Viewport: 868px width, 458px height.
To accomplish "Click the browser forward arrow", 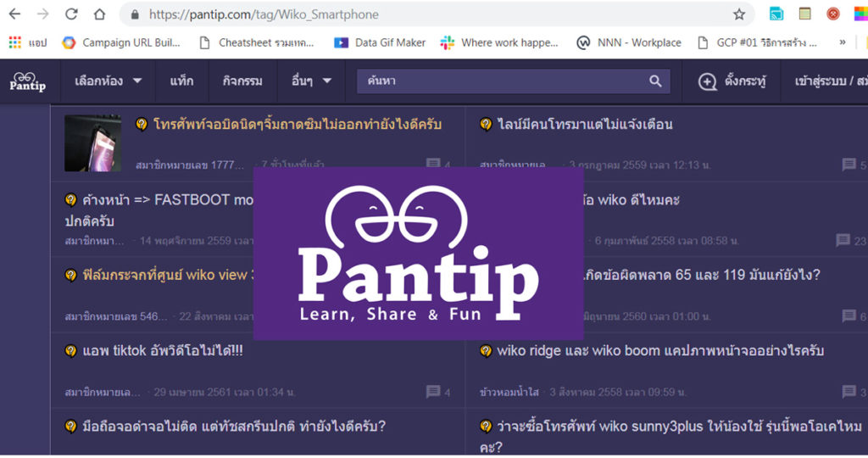I will 42,14.
